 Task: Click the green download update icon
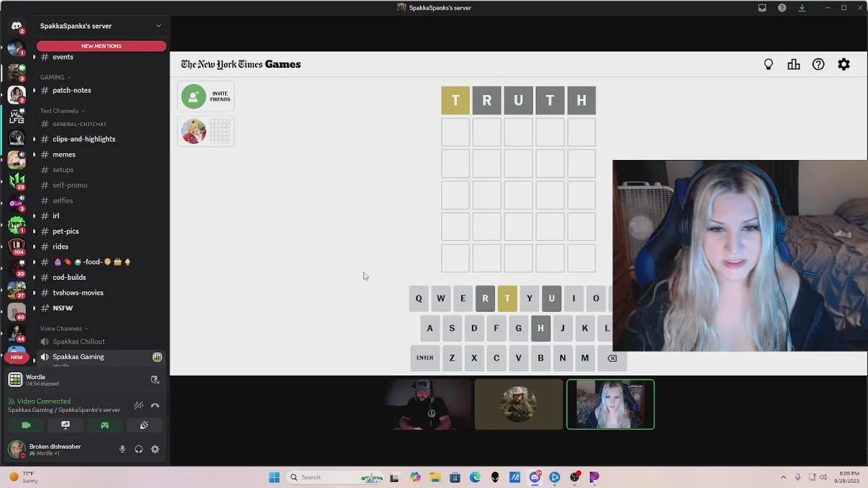coord(802,8)
